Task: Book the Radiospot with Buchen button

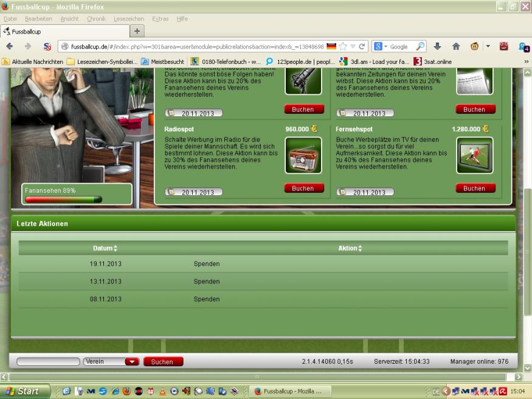Action: point(303,189)
